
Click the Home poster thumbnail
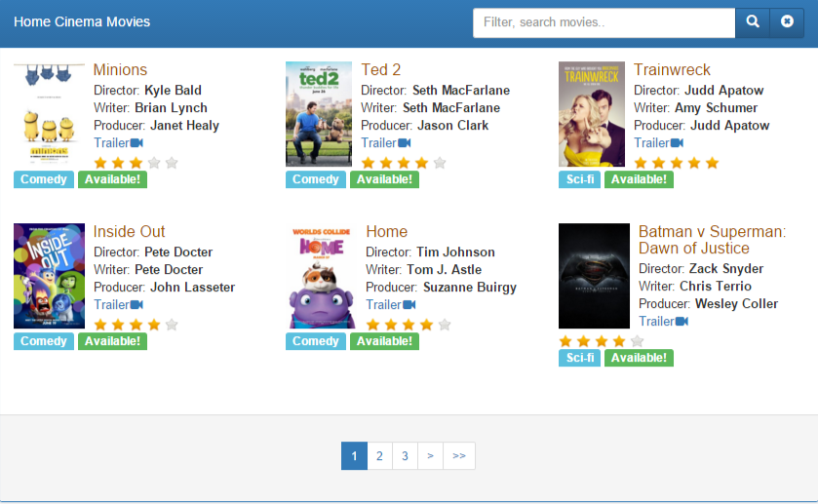click(x=322, y=276)
